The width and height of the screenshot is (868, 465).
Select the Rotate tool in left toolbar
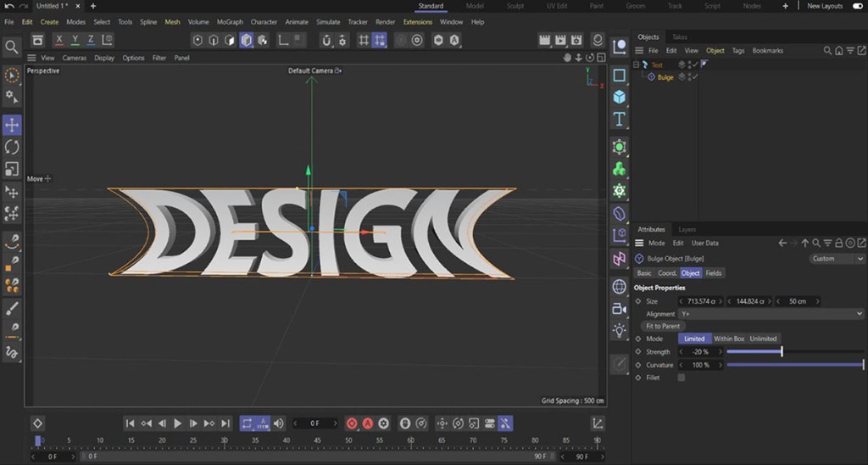[12, 147]
